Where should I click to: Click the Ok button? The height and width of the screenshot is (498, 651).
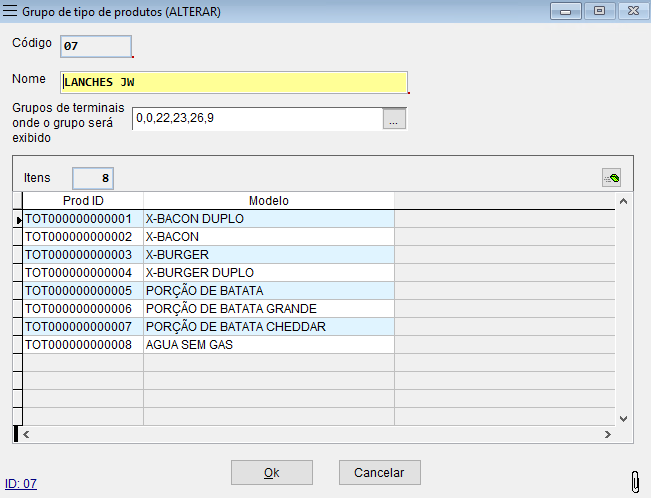(270, 472)
